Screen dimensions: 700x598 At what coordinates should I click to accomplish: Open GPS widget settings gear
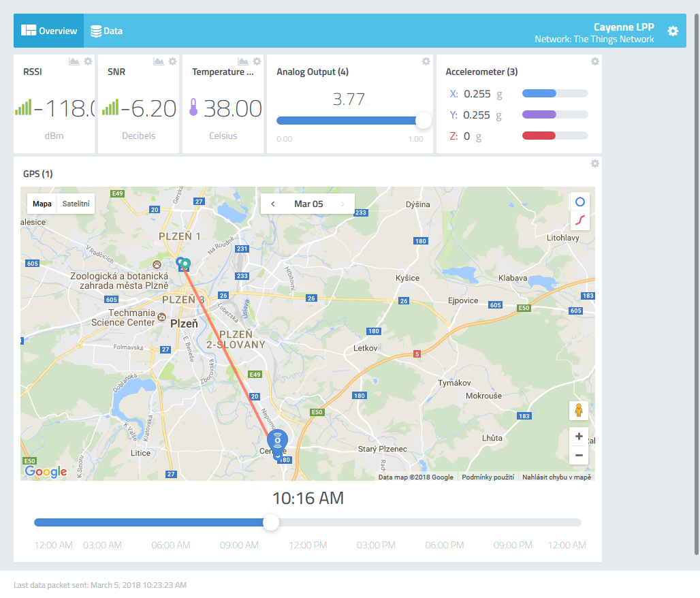coord(594,163)
